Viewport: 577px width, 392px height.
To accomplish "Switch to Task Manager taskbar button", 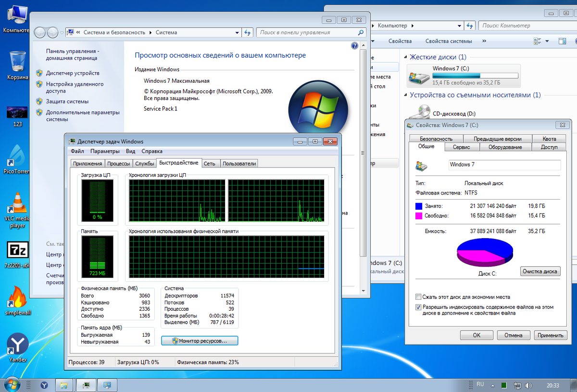I will pyautogui.click(x=86, y=385).
